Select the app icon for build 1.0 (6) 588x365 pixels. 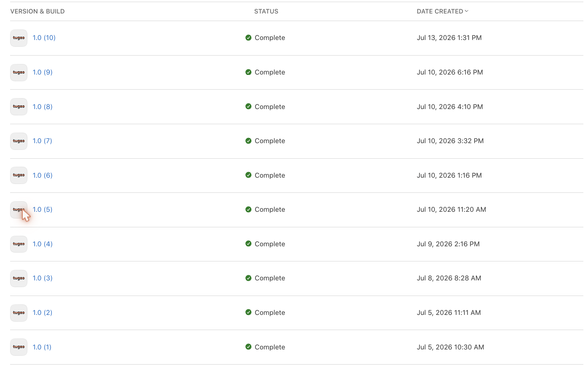(19, 176)
